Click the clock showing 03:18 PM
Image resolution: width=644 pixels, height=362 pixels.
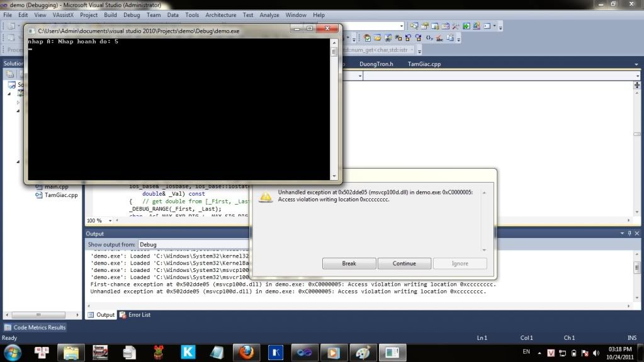click(620, 349)
